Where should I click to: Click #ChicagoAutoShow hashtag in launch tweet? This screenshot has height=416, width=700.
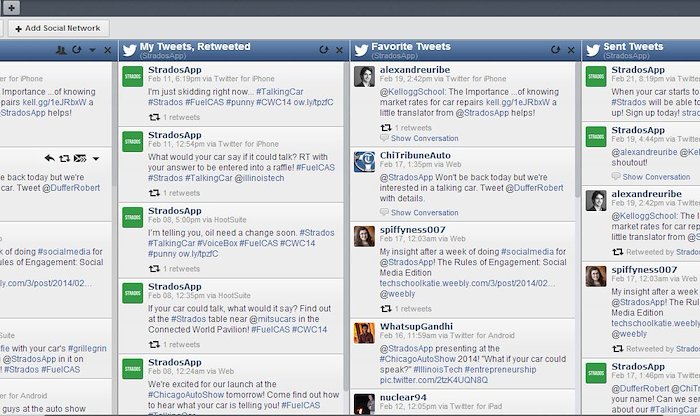(186, 395)
